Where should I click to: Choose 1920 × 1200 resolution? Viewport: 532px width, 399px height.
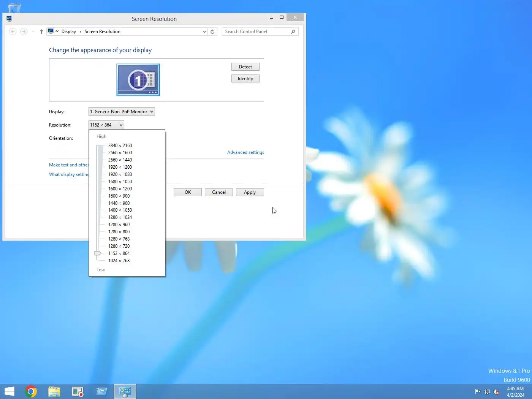(x=120, y=167)
